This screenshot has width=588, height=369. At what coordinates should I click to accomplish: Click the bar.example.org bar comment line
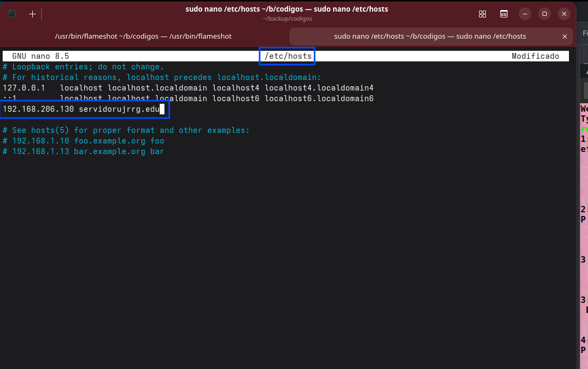pos(83,151)
